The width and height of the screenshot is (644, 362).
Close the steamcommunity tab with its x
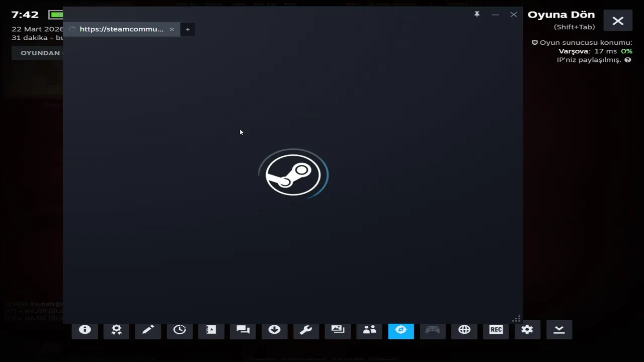click(172, 29)
